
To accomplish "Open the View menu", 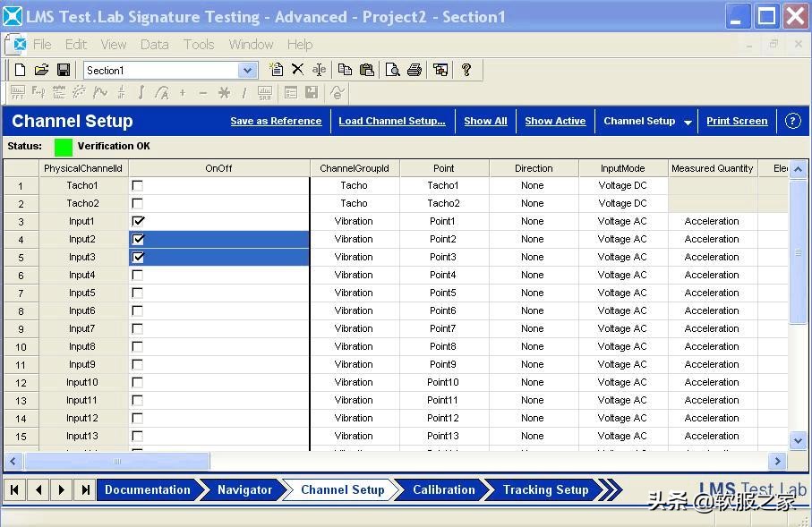I will coord(114,45).
